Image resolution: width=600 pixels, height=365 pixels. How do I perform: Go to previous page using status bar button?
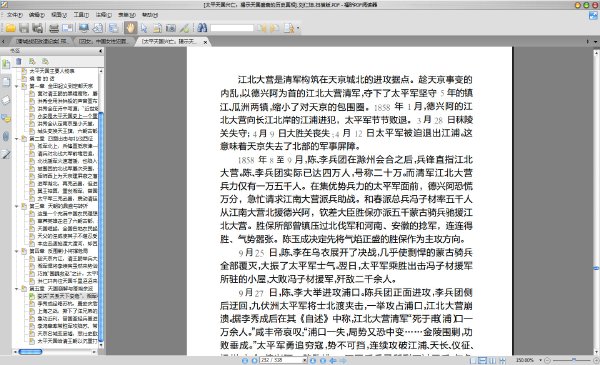coord(254,360)
